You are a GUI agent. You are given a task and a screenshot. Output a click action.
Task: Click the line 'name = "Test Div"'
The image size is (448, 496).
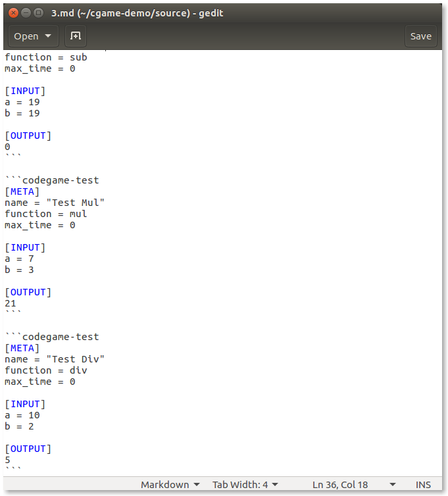point(55,359)
